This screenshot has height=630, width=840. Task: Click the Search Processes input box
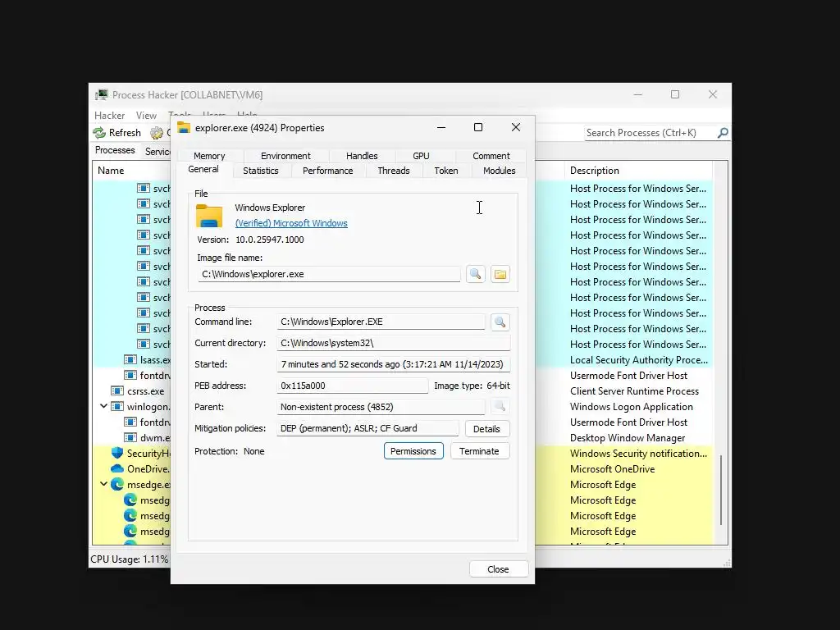pos(651,133)
